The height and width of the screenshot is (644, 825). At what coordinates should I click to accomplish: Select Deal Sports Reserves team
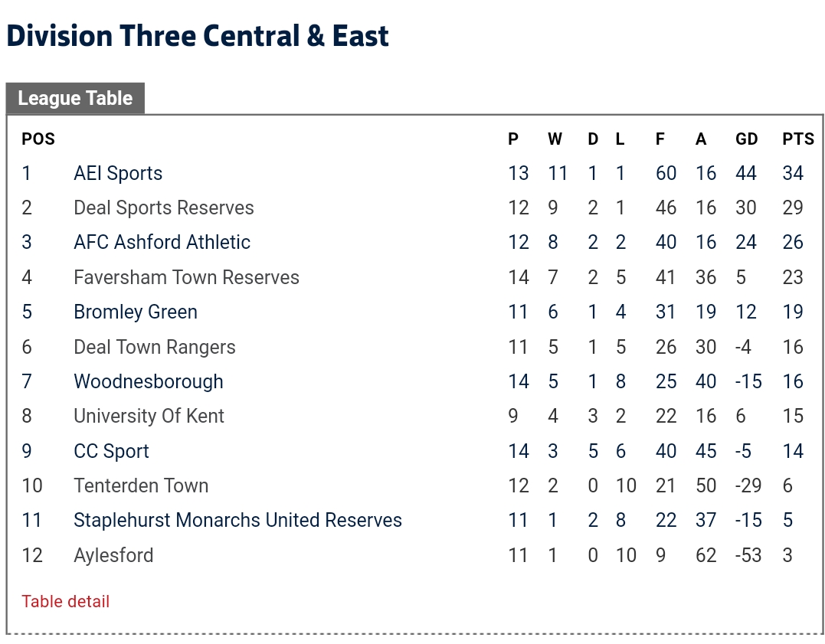tap(163, 208)
